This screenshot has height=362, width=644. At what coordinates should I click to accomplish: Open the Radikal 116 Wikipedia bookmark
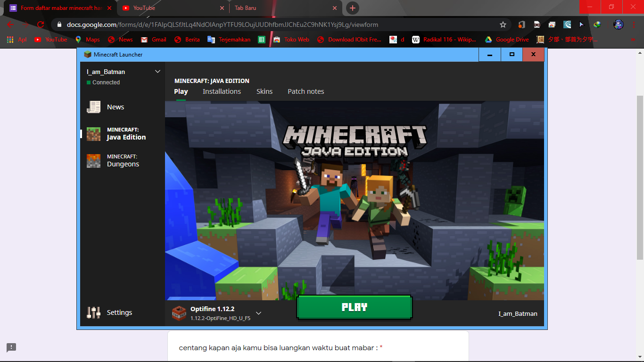[x=444, y=40]
